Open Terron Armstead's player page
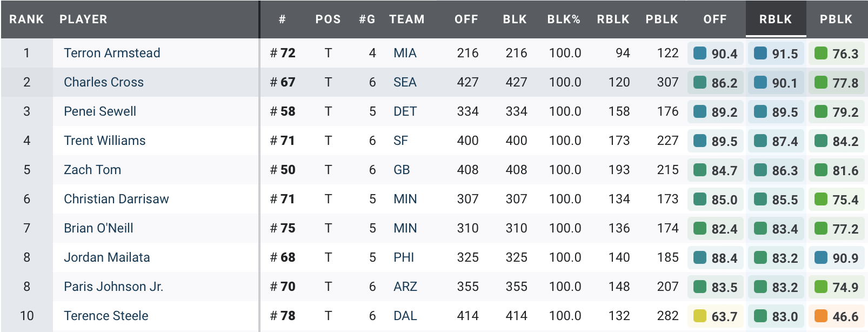Screen dimensions: 868x332 pyautogui.click(x=112, y=53)
